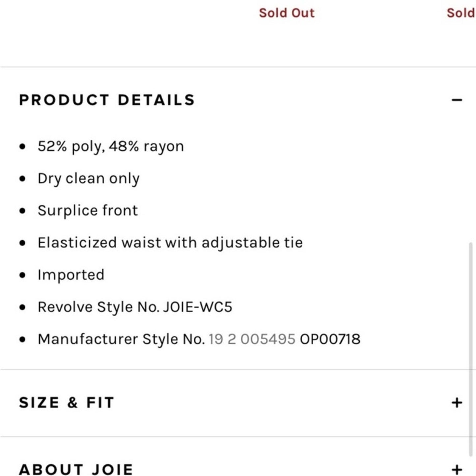Click the cut-off Sold label at right edge
The width and height of the screenshot is (476, 476).
461,13
